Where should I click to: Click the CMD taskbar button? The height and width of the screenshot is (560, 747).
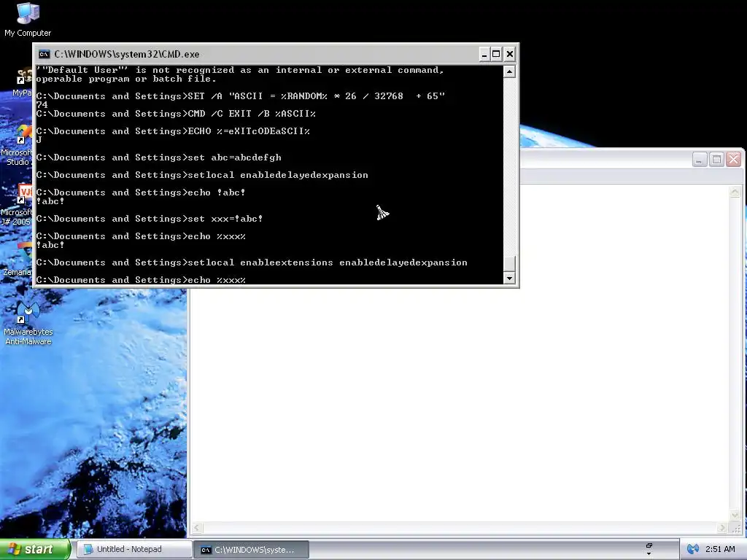[251, 550]
